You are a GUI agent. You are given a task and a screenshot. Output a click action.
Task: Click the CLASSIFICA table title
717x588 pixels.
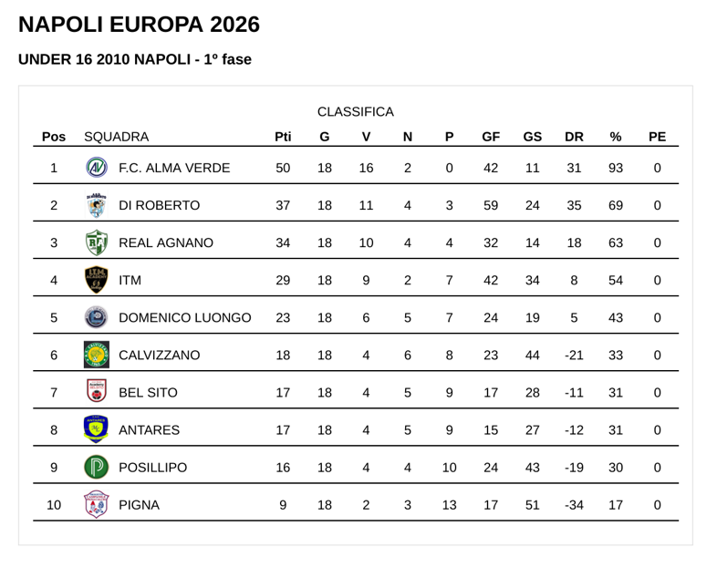[x=356, y=111]
